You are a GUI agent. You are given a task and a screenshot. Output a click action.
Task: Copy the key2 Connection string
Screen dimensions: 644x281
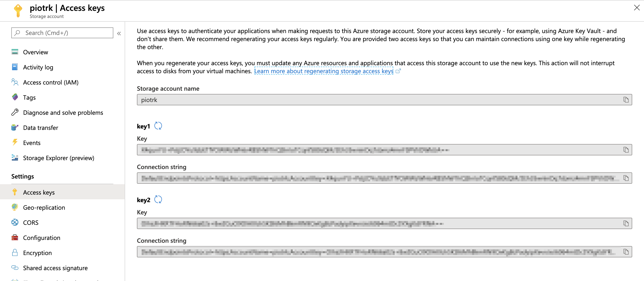click(626, 252)
